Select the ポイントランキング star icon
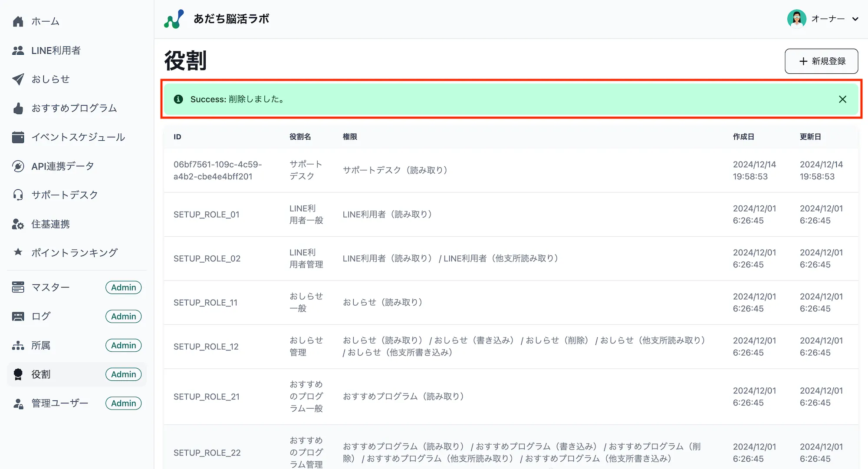This screenshot has width=868, height=469. (x=18, y=252)
